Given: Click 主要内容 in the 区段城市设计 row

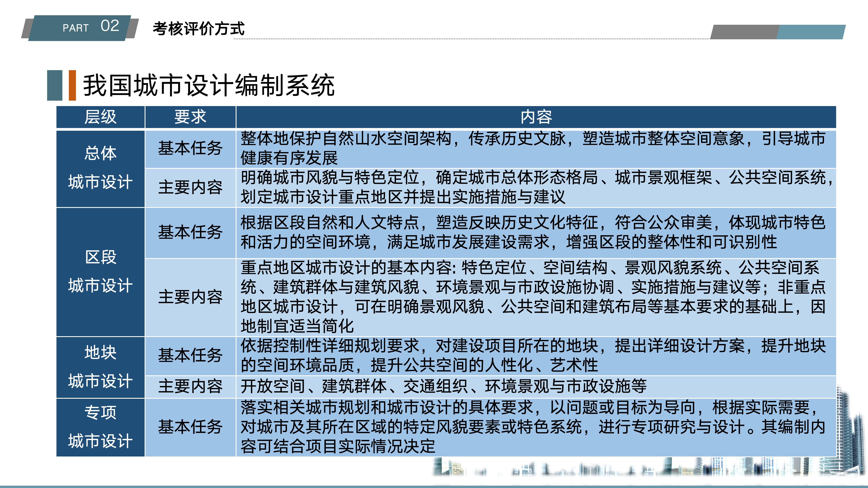Looking at the screenshot, I should click(190, 297).
